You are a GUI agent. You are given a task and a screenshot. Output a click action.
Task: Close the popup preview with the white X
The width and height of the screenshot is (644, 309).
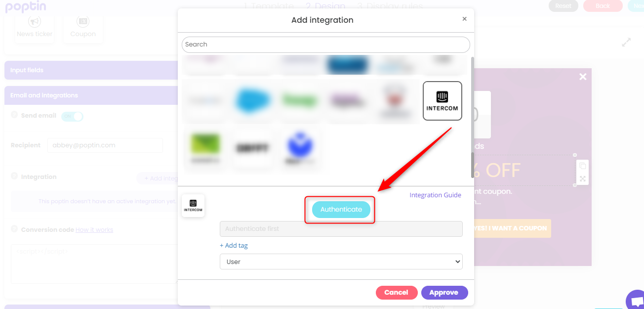pos(583,77)
